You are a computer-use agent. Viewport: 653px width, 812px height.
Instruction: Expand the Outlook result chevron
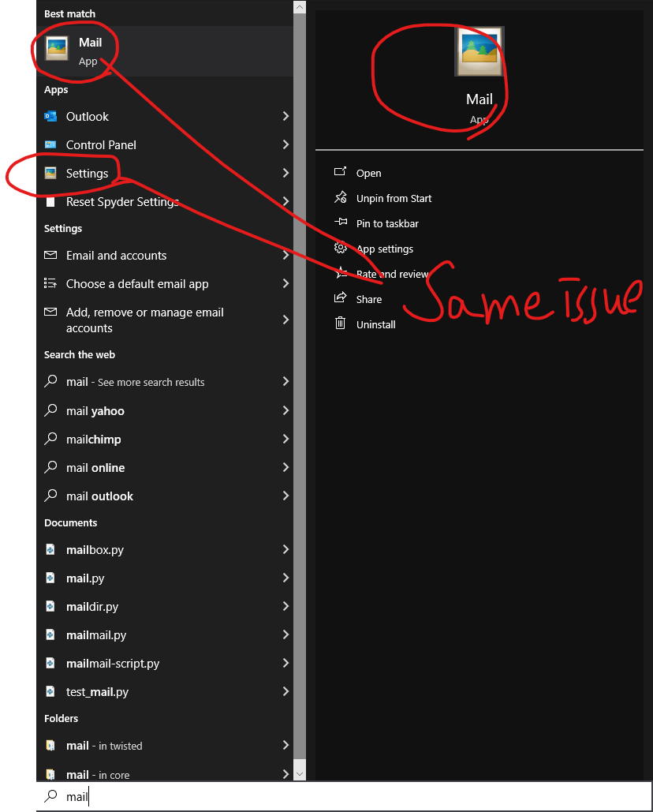point(285,116)
